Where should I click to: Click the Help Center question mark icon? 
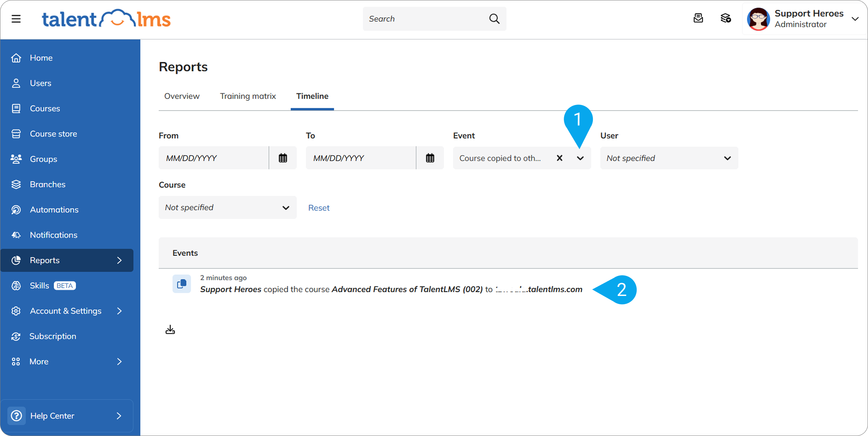(x=16, y=416)
